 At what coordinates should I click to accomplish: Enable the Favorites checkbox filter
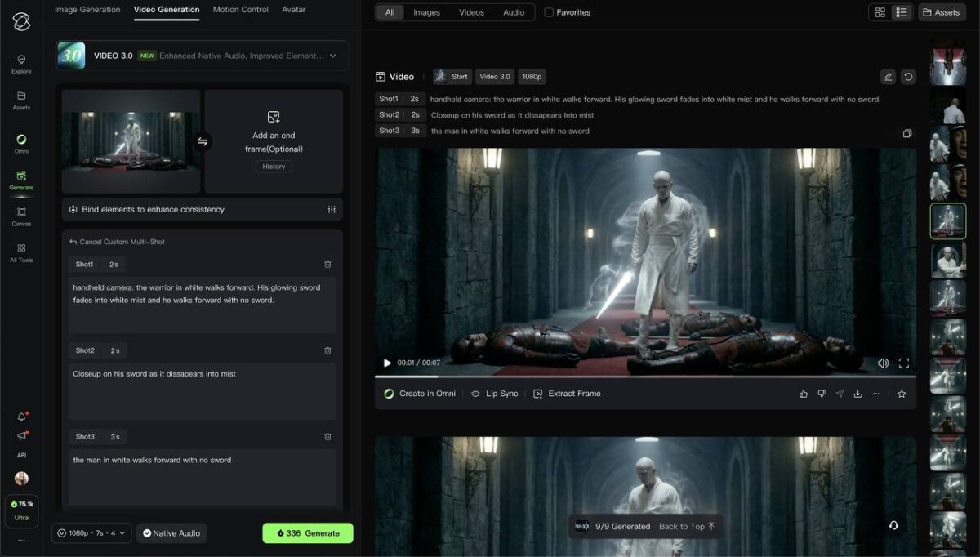549,12
